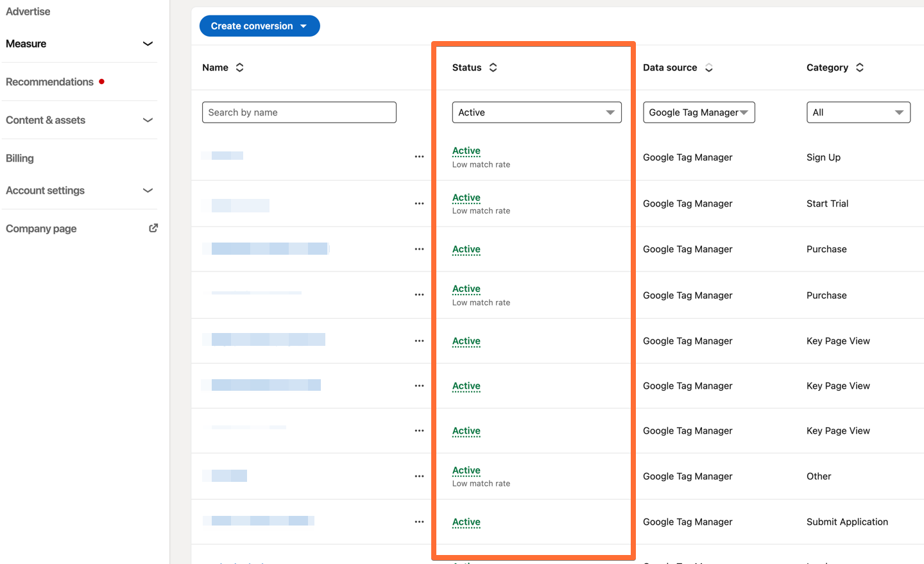Open more options for Sign Up row
Screen dimensions: 924x564
click(419, 157)
